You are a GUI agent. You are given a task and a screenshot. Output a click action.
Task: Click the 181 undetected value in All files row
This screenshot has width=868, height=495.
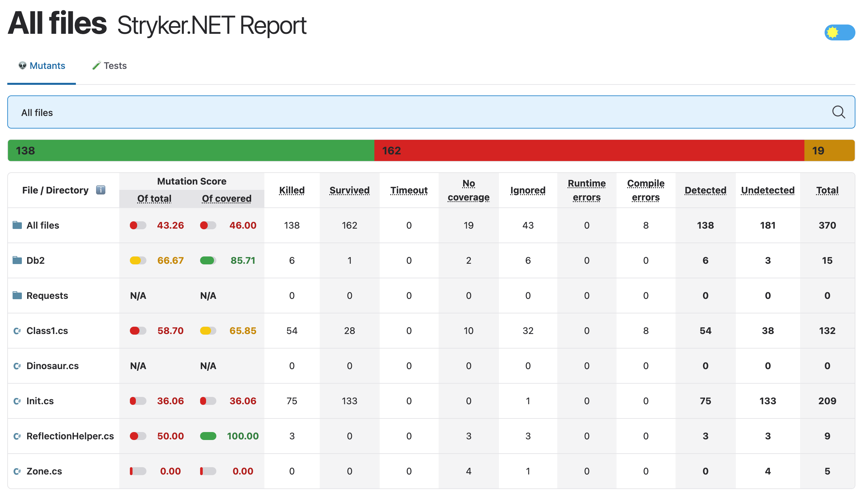pyautogui.click(x=768, y=225)
